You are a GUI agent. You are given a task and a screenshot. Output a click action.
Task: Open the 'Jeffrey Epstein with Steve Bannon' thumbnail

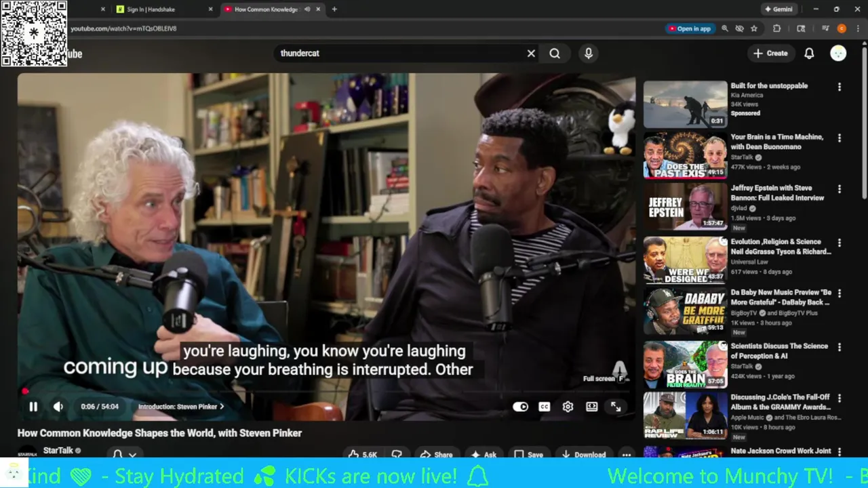click(685, 207)
